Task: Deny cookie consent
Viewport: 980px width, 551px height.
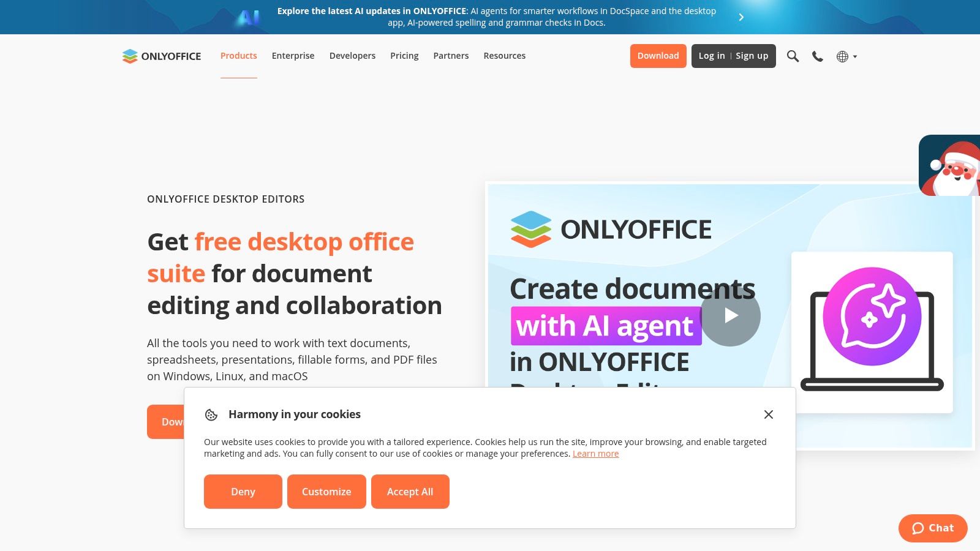Action: point(243,492)
